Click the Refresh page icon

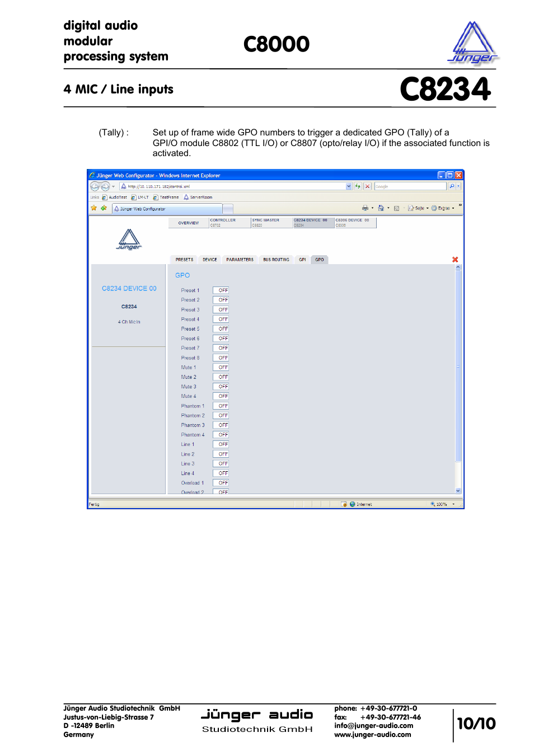point(358,186)
